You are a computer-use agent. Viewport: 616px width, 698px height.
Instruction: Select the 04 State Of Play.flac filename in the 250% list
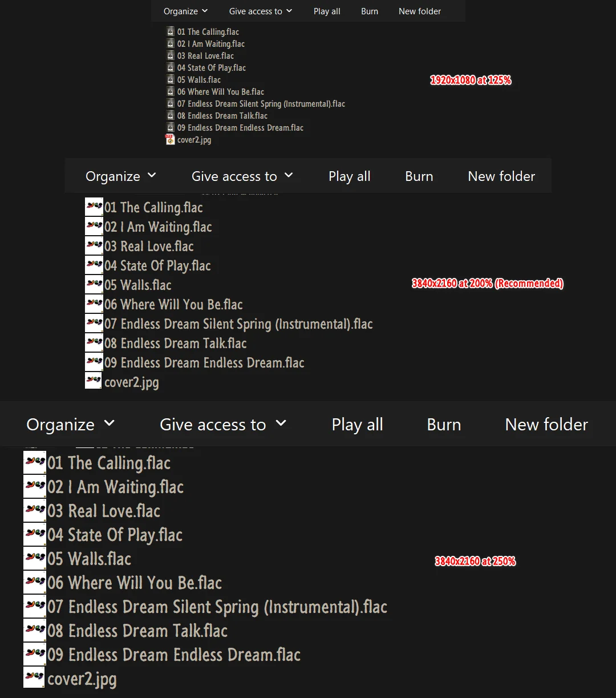click(115, 535)
